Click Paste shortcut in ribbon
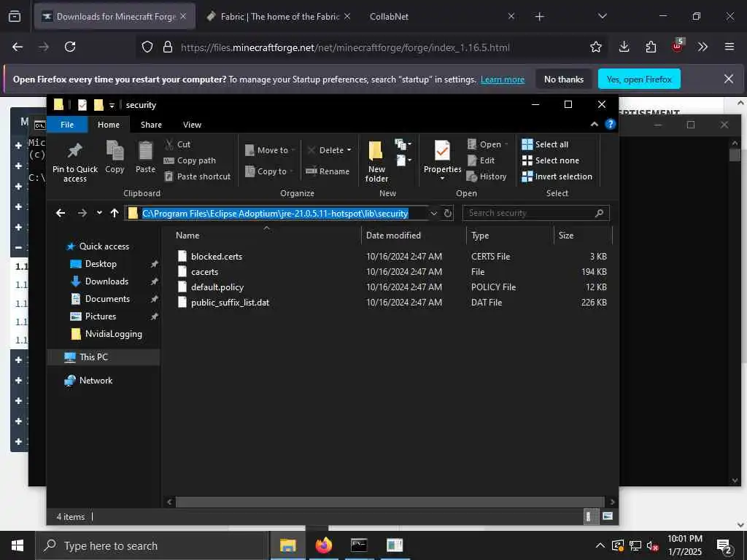The image size is (747, 560). (x=197, y=176)
